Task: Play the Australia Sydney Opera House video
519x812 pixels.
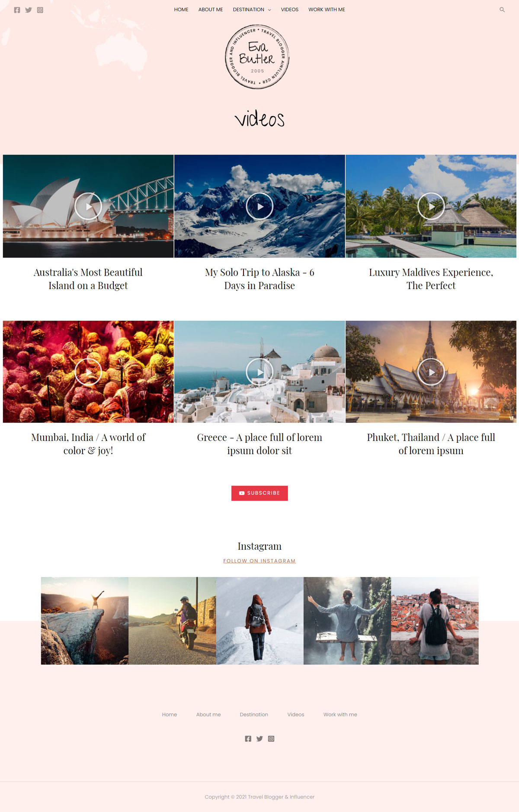Action: 88,206
